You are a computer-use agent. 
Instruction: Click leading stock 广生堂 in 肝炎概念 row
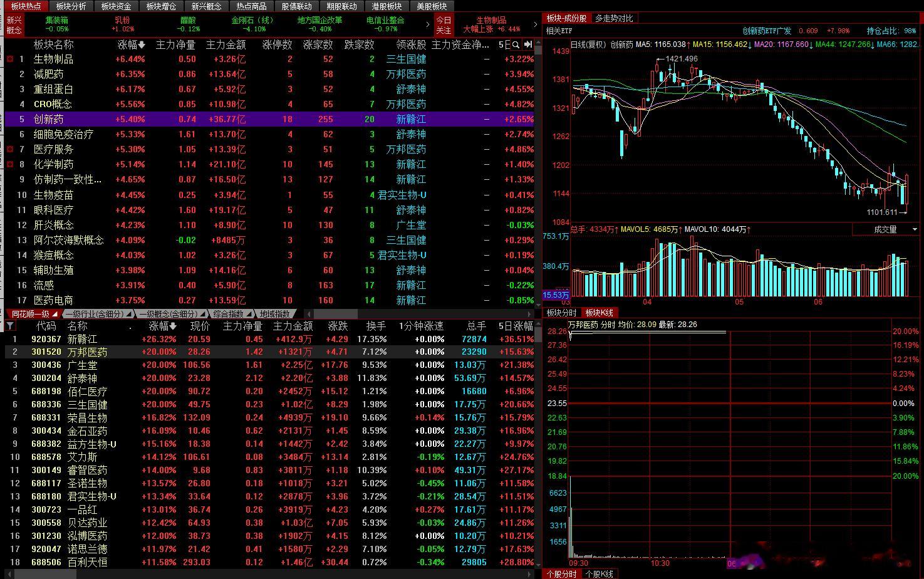411,225
